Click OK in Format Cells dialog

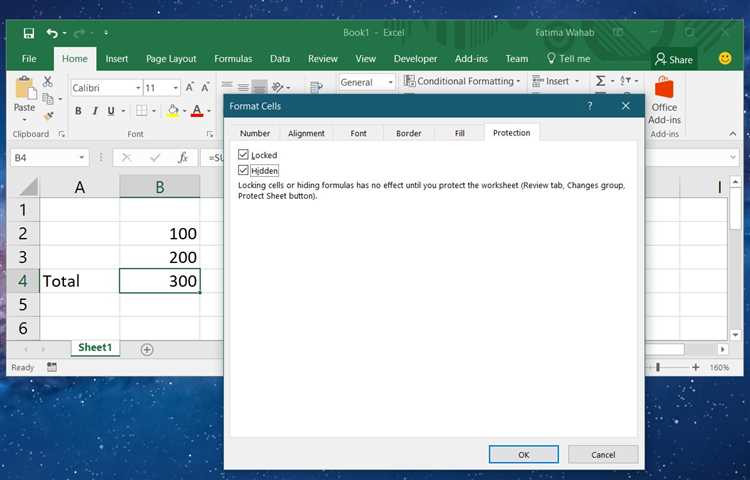524,455
